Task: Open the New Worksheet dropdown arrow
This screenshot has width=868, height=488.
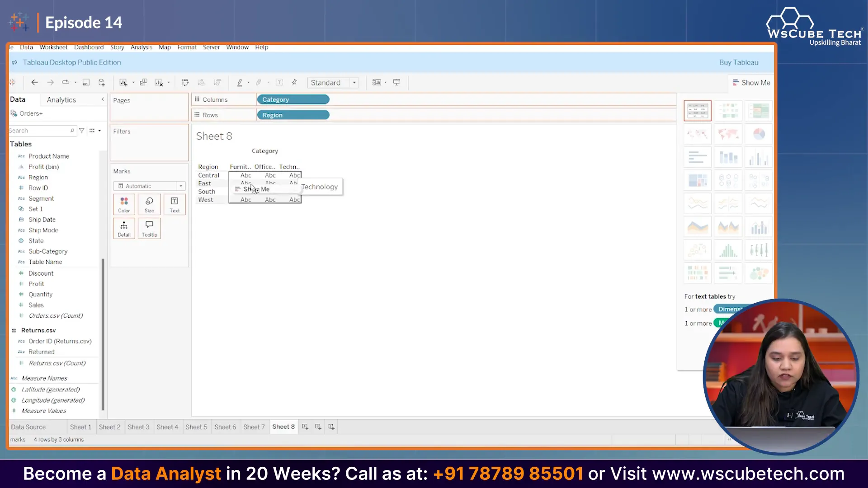Action: (x=133, y=82)
